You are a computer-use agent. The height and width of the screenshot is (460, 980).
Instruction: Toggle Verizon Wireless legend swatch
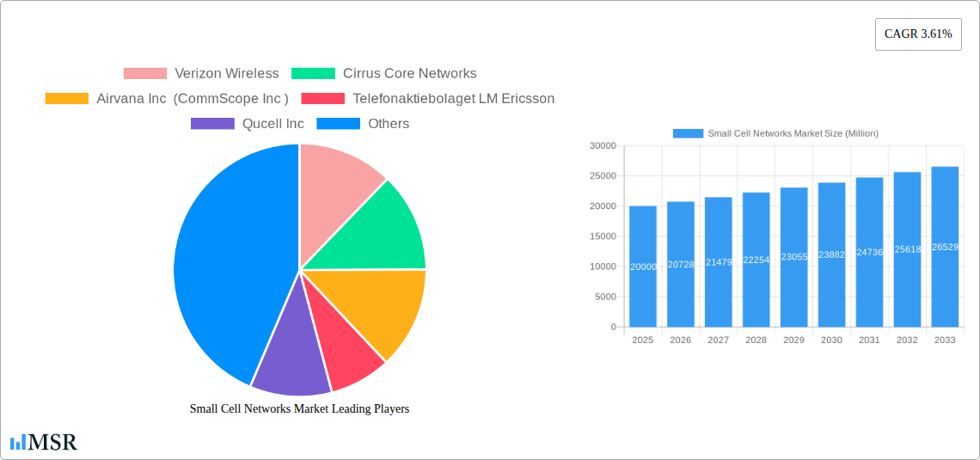[145, 74]
